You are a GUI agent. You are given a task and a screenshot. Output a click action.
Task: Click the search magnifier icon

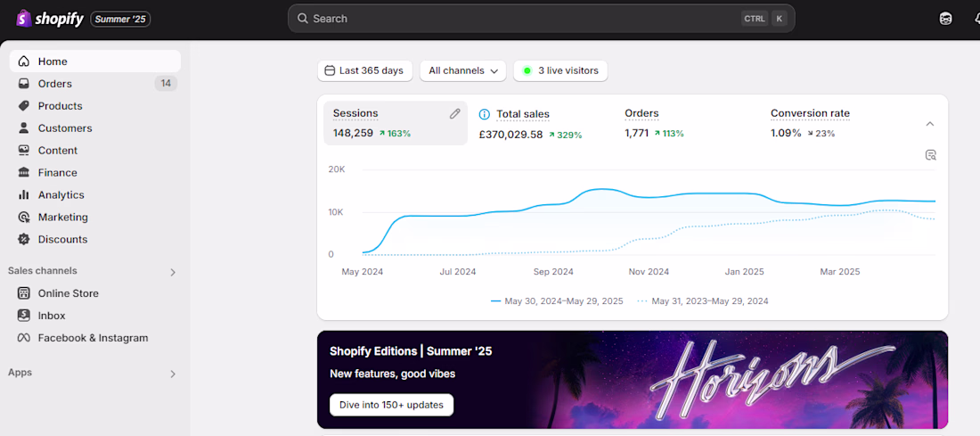pos(303,19)
